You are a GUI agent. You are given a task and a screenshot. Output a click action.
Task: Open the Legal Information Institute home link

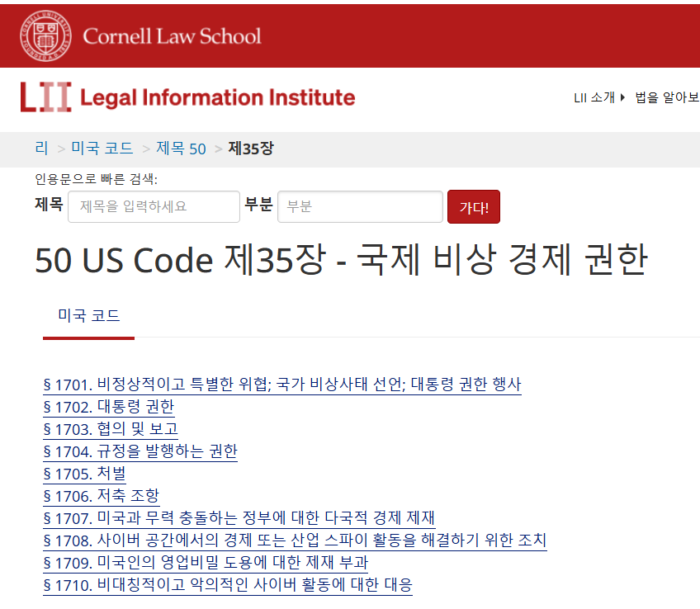tap(217, 97)
